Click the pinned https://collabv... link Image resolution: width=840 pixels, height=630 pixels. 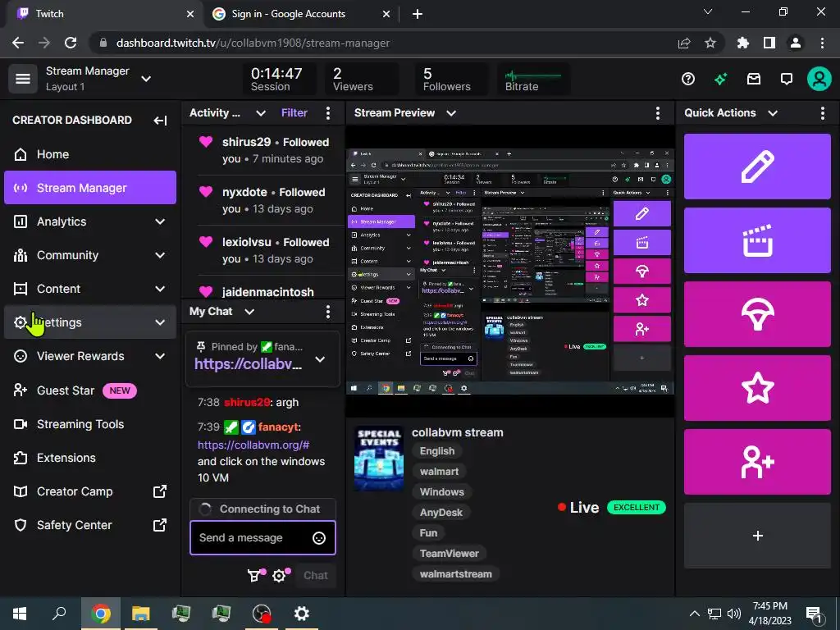pyautogui.click(x=248, y=364)
